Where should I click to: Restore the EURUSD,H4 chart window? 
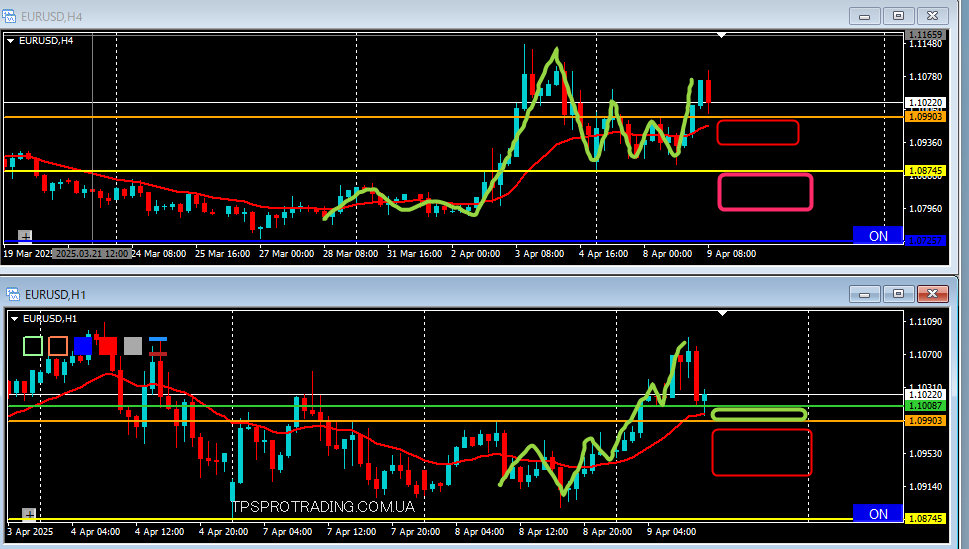coord(898,15)
